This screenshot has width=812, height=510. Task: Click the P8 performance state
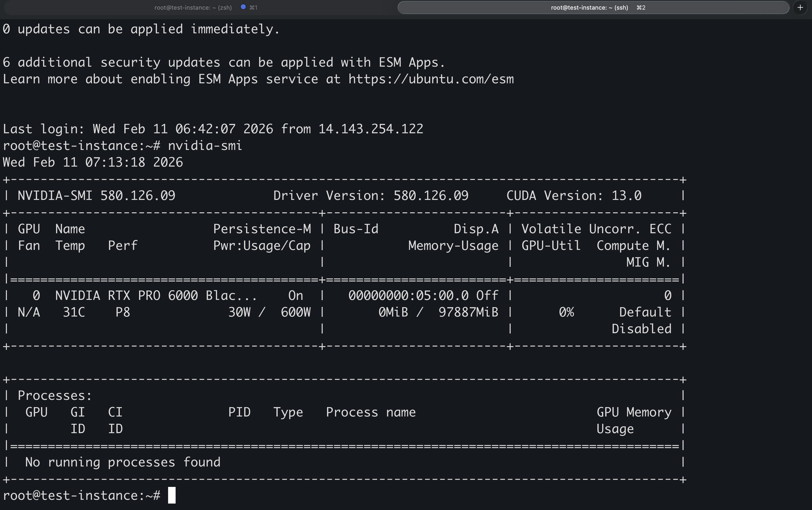coord(123,312)
